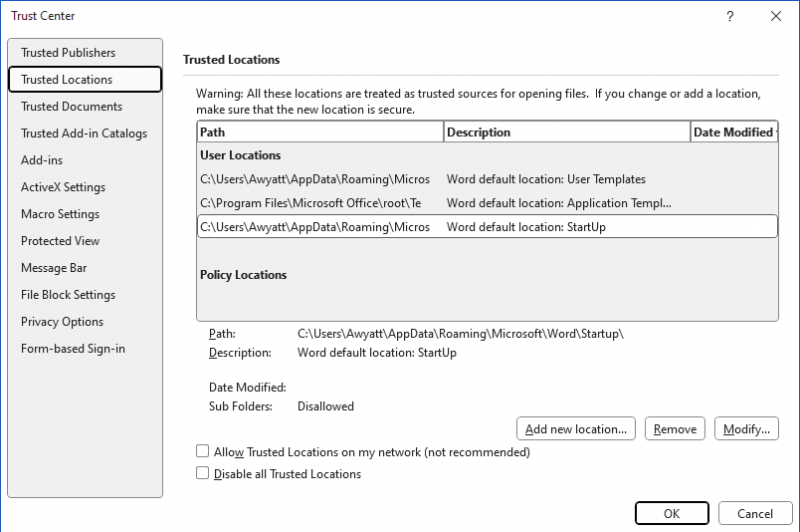This screenshot has height=532, width=800.
Task: Remove the selected trusted location
Action: [x=675, y=429]
